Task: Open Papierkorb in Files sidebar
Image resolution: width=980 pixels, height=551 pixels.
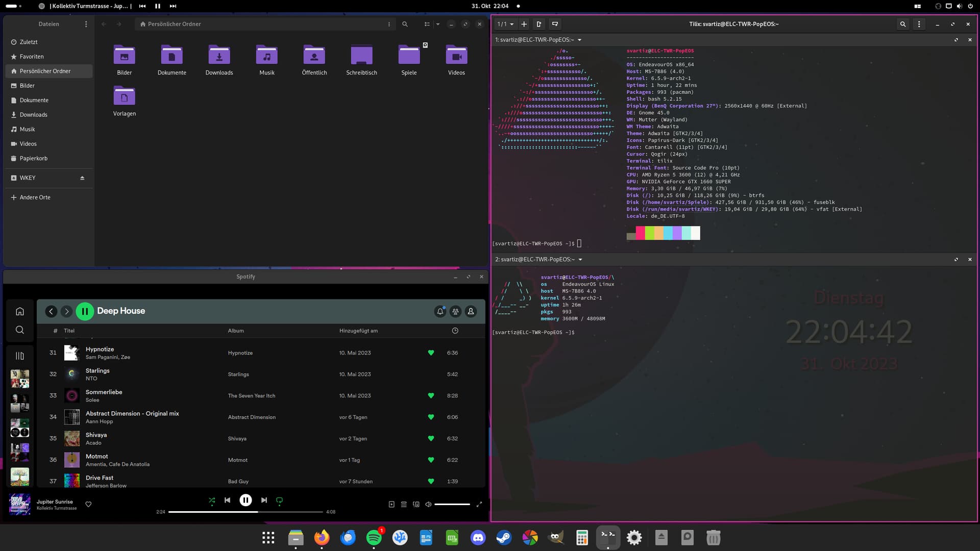Action: 34,158
